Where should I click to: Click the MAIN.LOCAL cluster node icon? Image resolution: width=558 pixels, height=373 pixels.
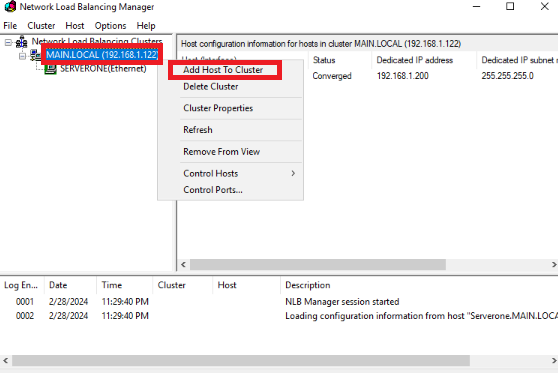tap(35, 55)
